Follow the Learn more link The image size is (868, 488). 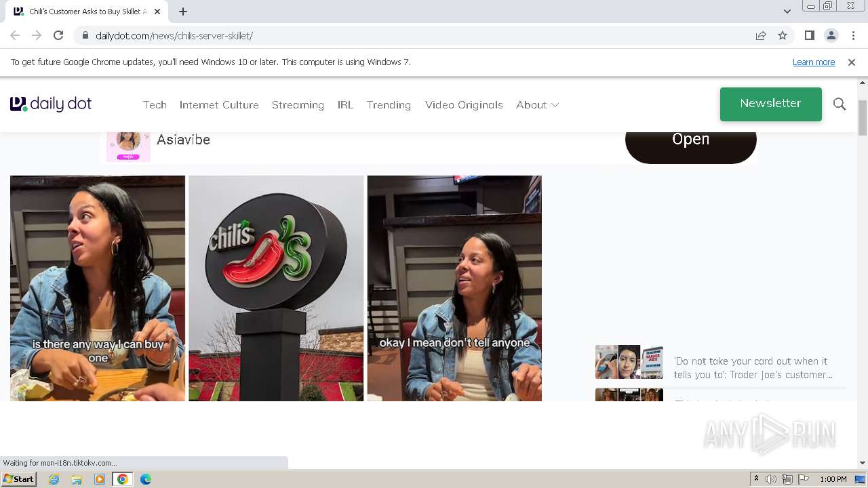click(x=814, y=62)
